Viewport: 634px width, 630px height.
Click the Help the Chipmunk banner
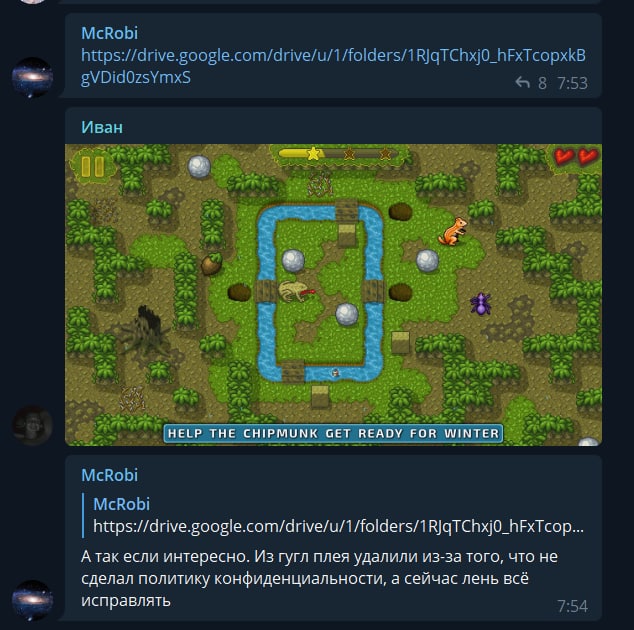coord(333,433)
